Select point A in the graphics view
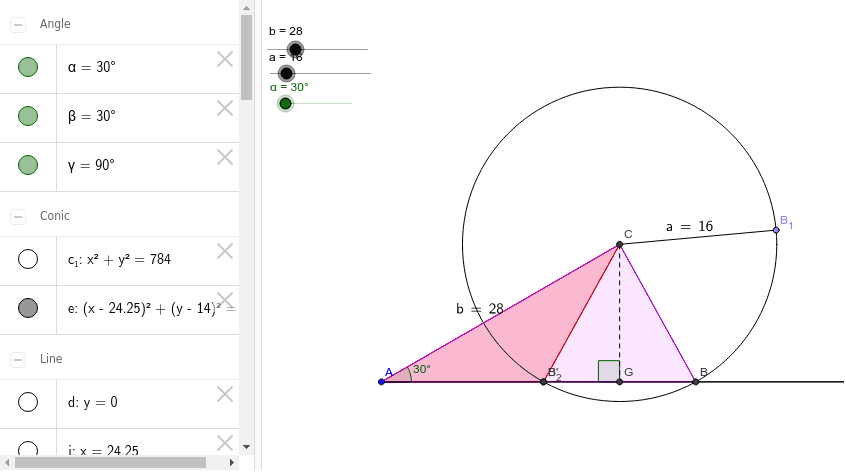The height and width of the screenshot is (472, 846). click(381, 382)
